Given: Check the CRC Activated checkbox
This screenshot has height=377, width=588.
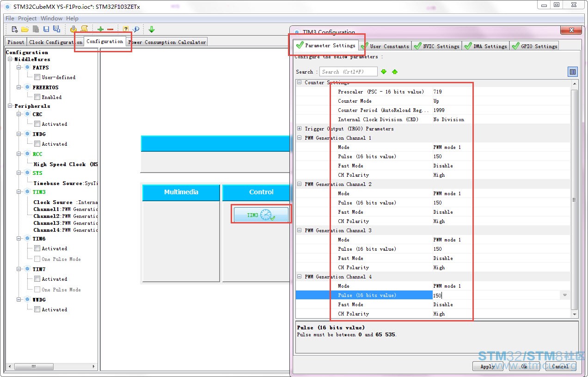Looking at the screenshot, I should (37, 124).
